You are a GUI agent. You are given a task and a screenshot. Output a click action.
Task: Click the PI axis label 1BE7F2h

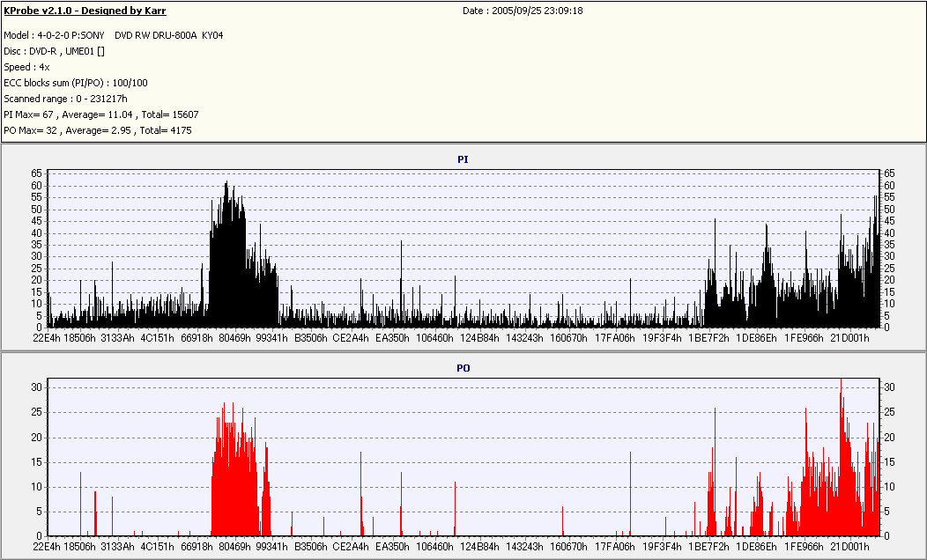click(x=708, y=338)
